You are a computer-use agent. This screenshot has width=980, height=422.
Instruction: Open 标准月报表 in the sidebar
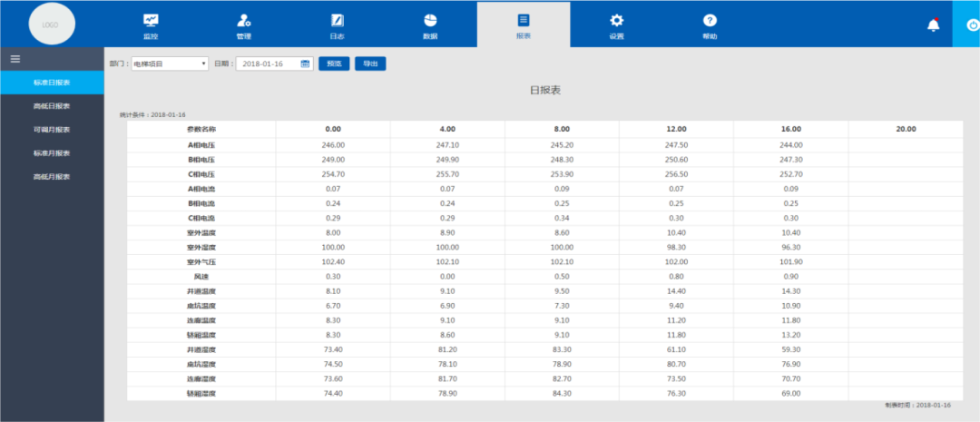click(x=52, y=153)
